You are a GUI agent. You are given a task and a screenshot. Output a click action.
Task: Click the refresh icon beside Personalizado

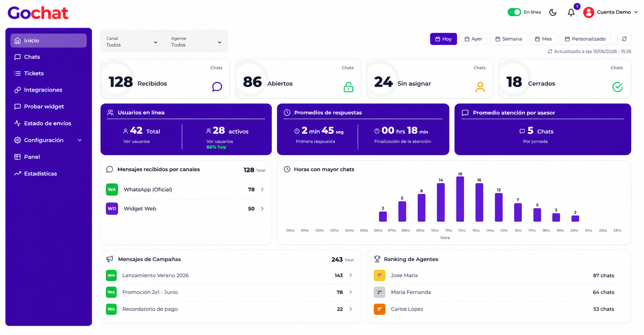coord(624,39)
